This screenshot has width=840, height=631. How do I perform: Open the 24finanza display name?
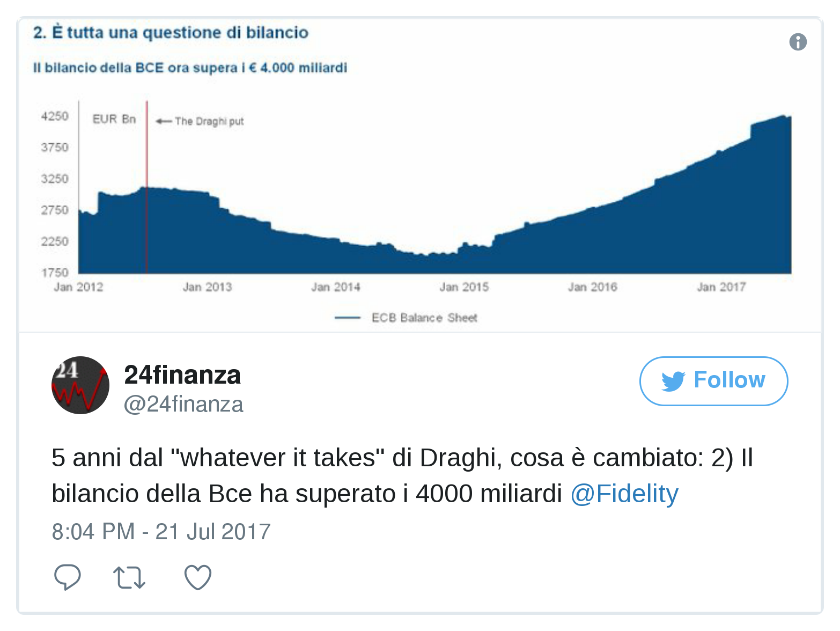(182, 375)
